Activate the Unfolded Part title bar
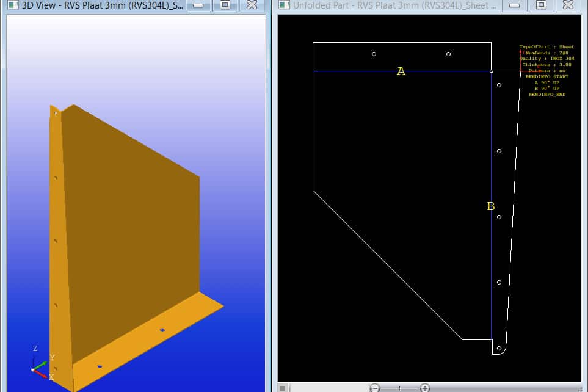 391,5
